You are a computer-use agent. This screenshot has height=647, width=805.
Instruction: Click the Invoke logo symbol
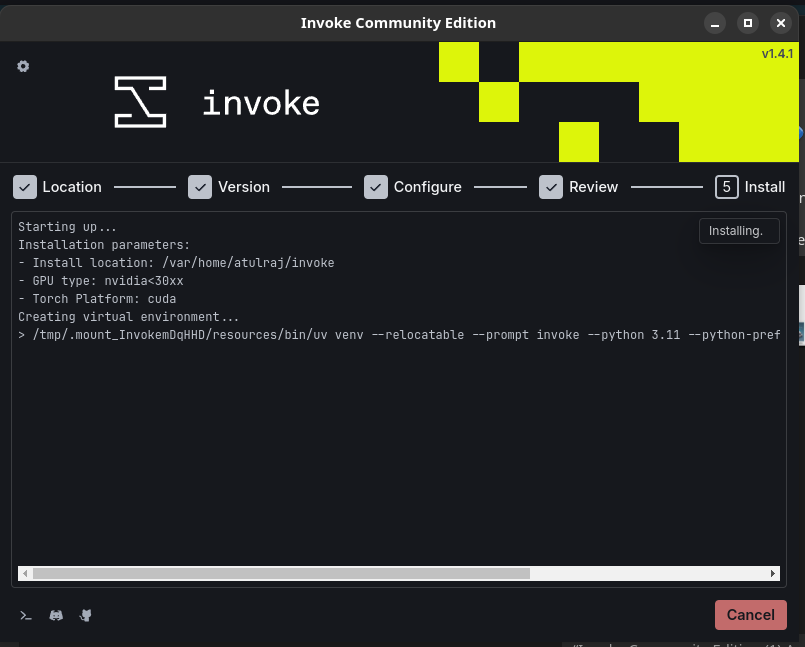pyautogui.click(x=140, y=102)
